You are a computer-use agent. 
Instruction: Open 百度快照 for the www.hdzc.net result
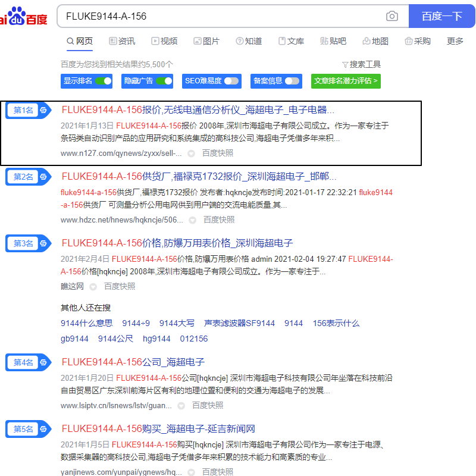point(219,220)
